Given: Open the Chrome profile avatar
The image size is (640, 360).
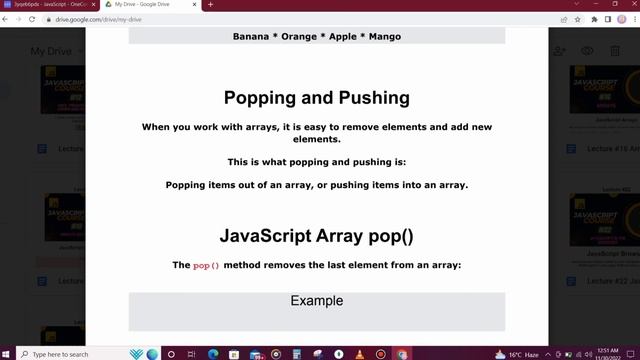Looking at the screenshot, I should pos(622,20).
